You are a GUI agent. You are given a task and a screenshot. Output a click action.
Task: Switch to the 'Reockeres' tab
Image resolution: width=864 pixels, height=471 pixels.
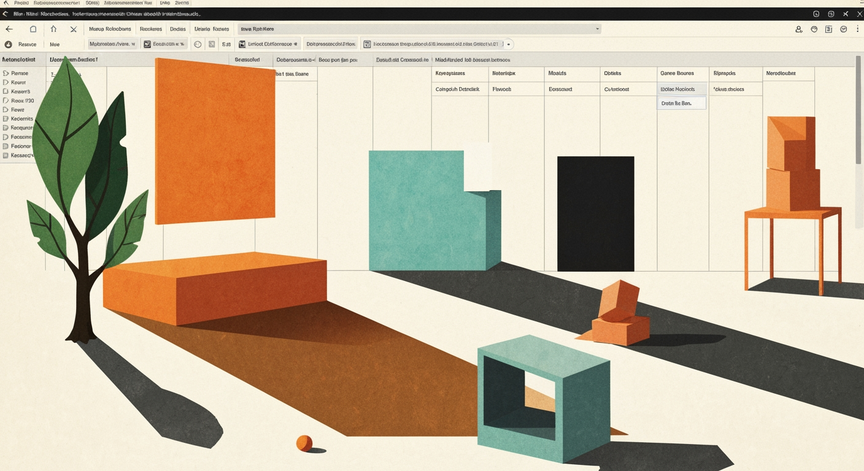point(150,29)
